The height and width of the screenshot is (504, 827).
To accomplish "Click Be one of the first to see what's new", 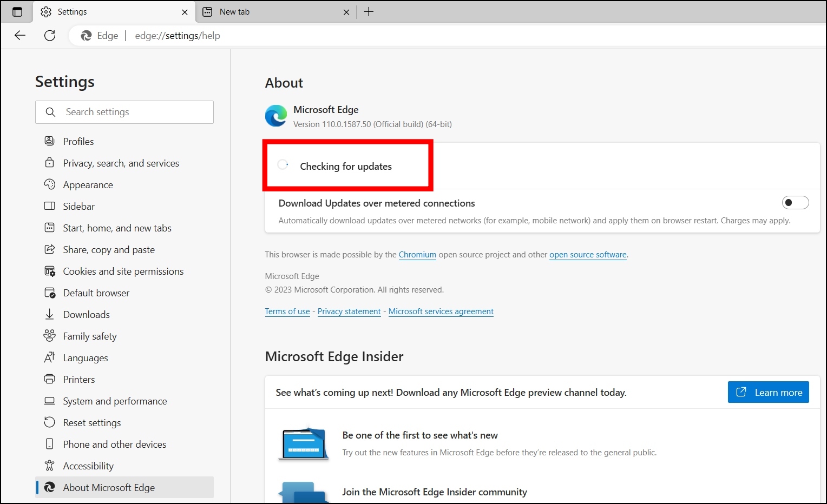I will 420,435.
